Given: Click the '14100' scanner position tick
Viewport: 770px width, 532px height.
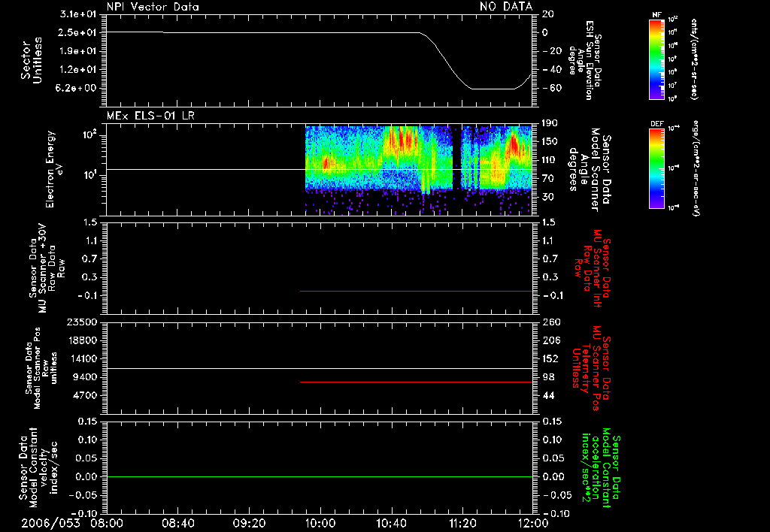Looking at the screenshot, I should coord(82,358).
